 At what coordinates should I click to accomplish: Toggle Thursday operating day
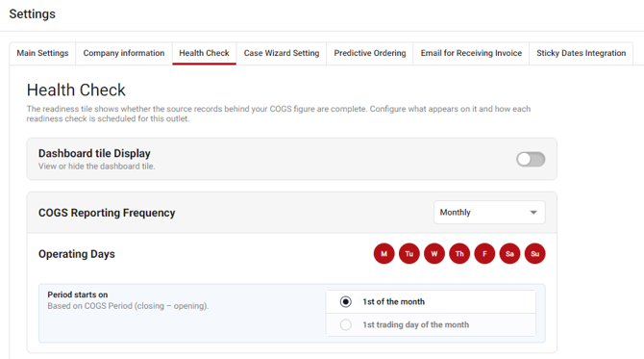pos(459,254)
